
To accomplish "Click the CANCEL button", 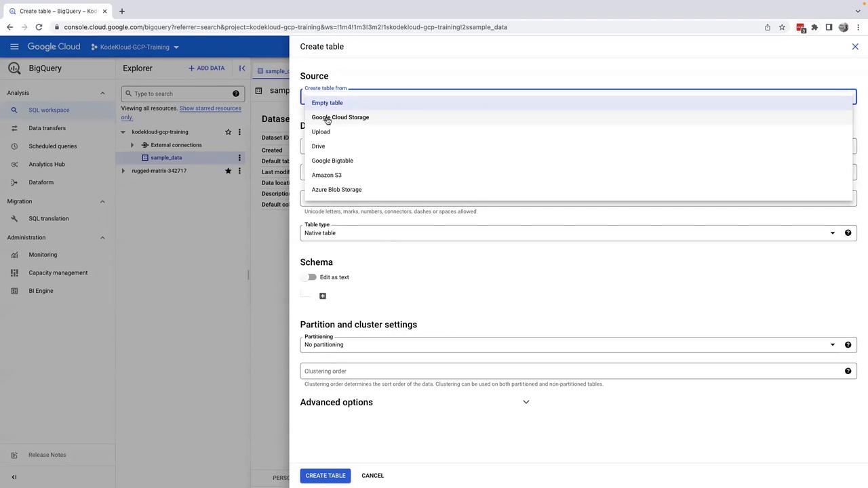I will (372, 476).
